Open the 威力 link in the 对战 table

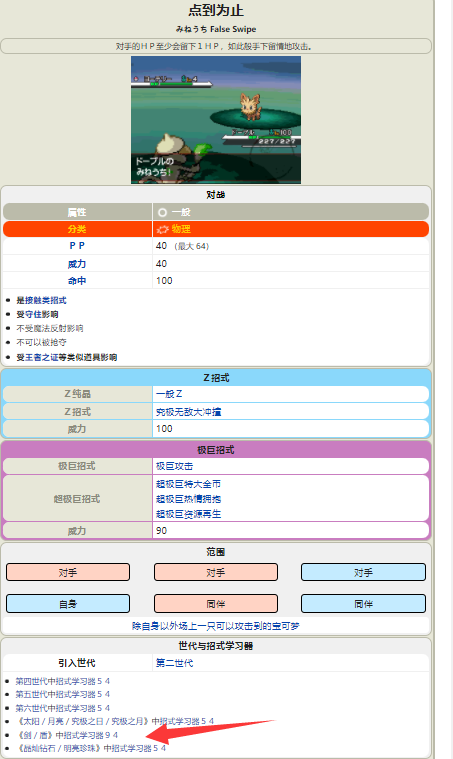pos(77,264)
